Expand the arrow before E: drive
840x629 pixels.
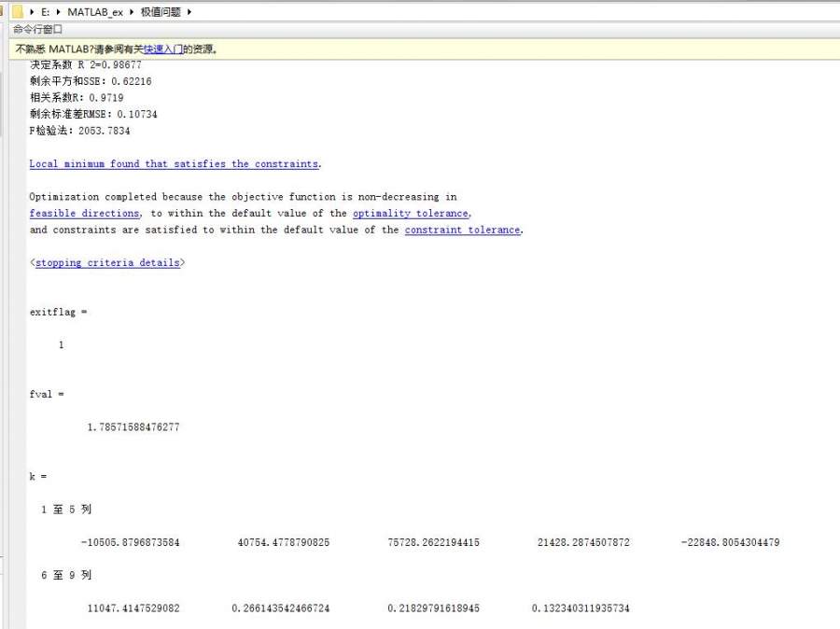(x=32, y=12)
